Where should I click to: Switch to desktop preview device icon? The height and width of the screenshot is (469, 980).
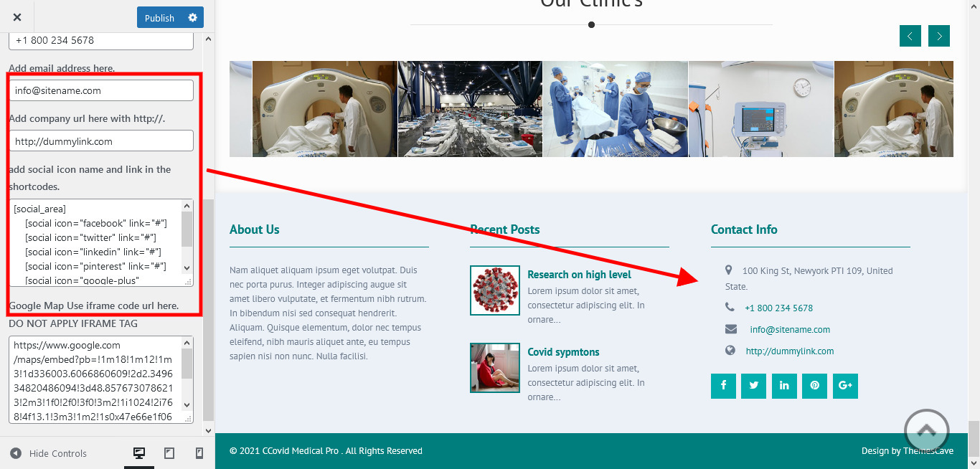coord(139,453)
